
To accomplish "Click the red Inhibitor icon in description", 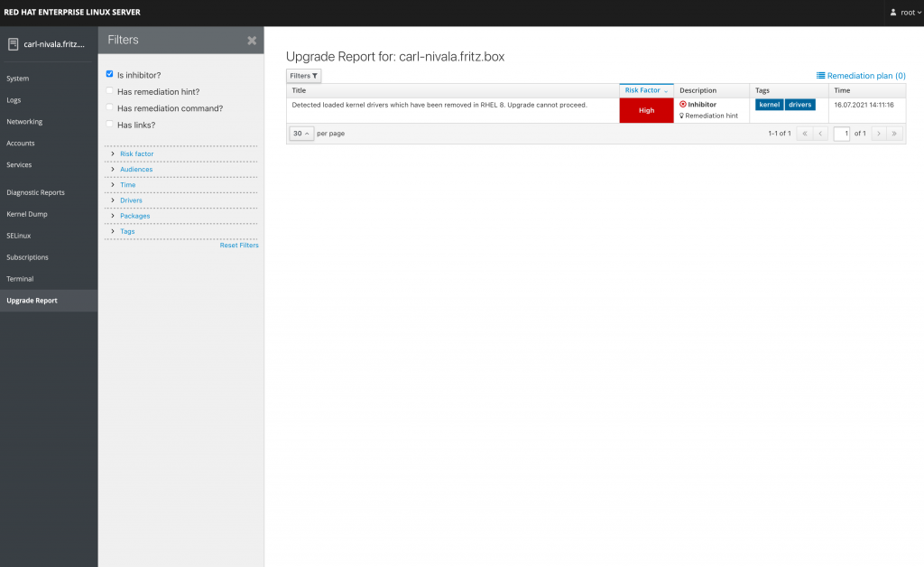I will (683, 105).
